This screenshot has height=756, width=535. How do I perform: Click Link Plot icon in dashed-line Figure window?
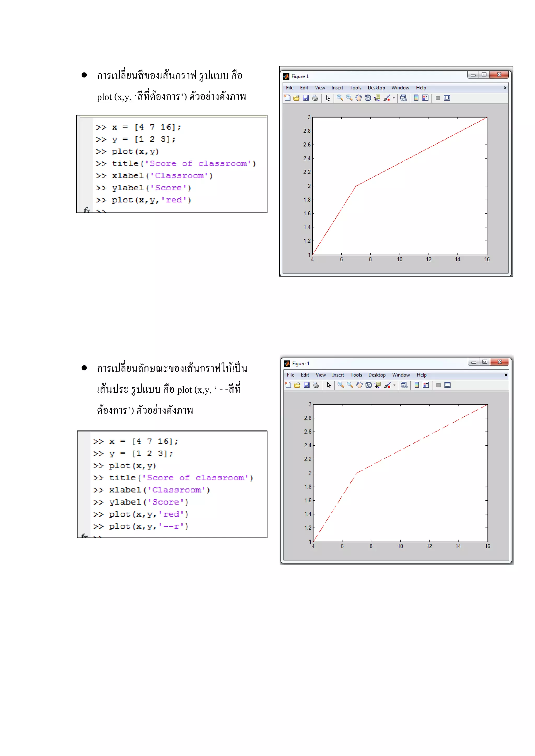[404, 385]
